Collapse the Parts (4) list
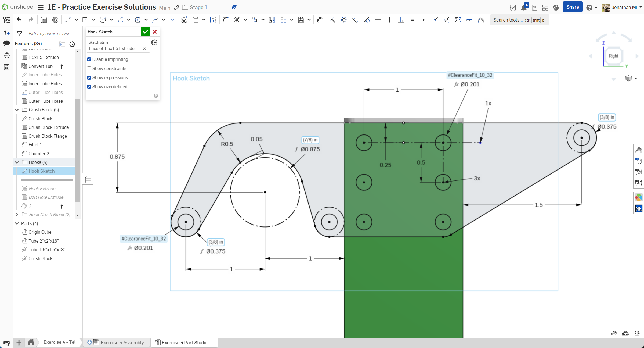 (x=17, y=223)
